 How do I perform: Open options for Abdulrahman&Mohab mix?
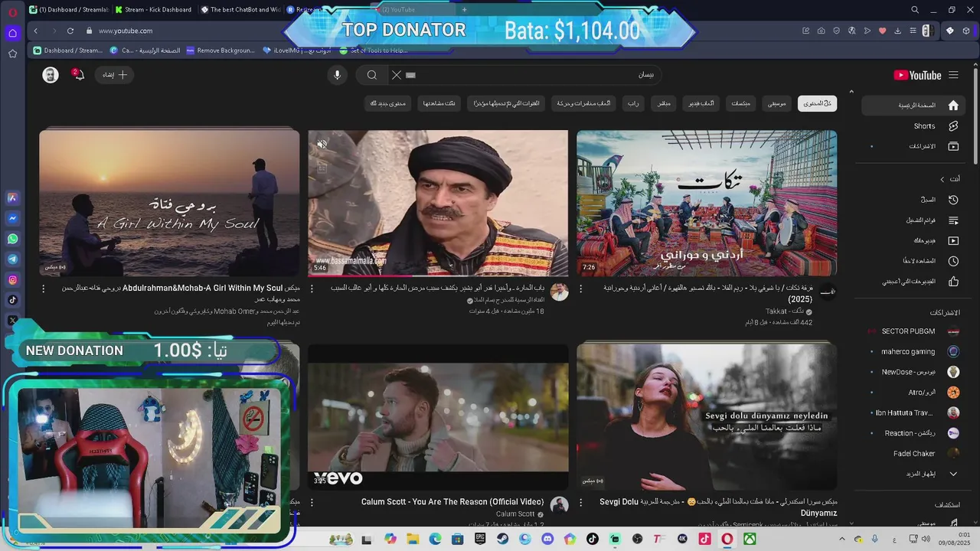coord(43,289)
